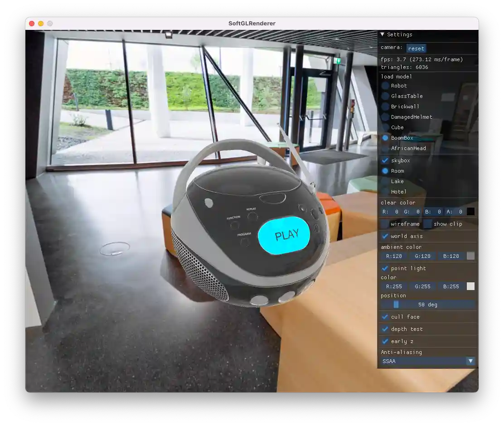
Task: Click ambient color B:128 field
Action: point(451,256)
